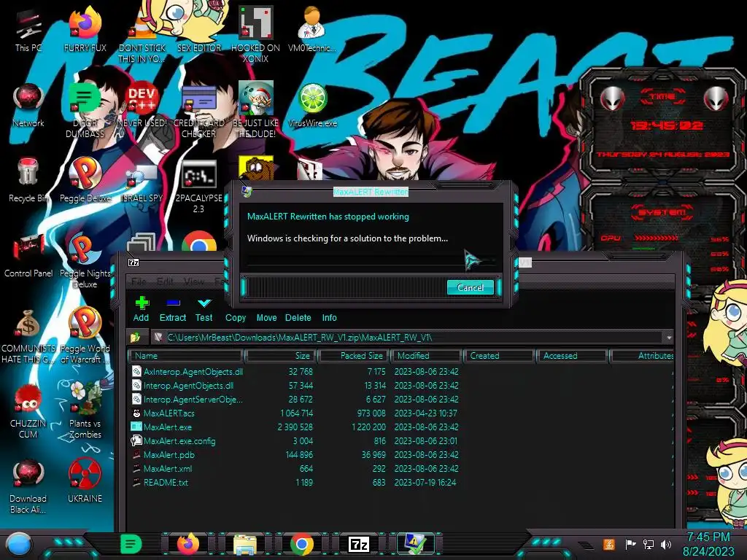The image size is (747, 560).
Task: Click the FURRY FUX Firefox desktop icon
Action: [85, 30]
